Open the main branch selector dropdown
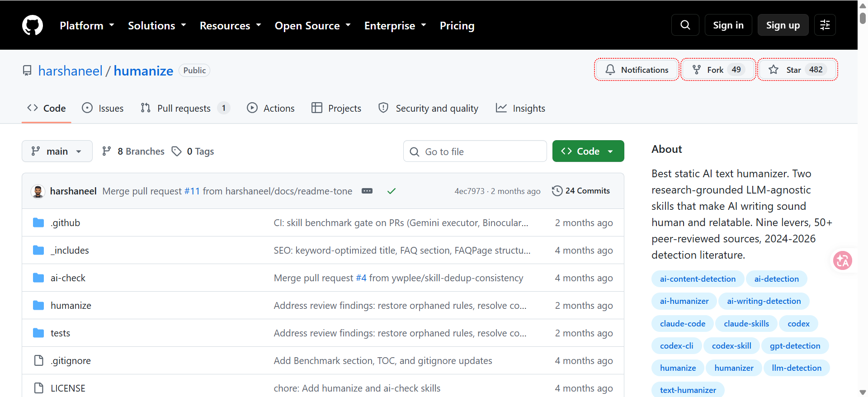868x397 pixels. click(x=57, y=151)
